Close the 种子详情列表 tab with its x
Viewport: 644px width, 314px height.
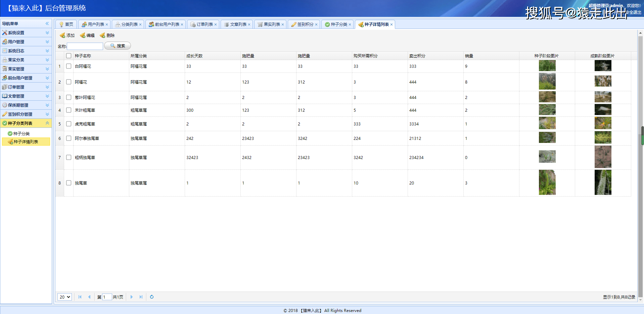point(392,24)
